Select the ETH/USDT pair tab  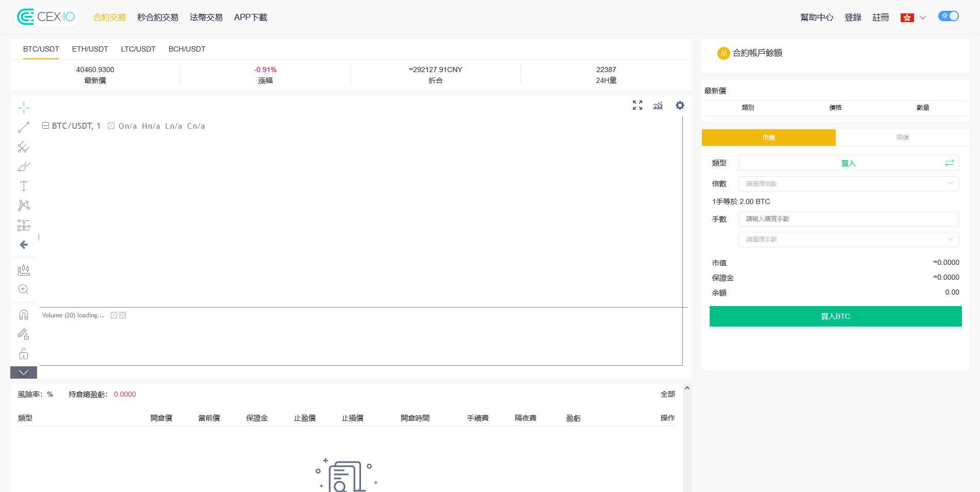(90, 49)
